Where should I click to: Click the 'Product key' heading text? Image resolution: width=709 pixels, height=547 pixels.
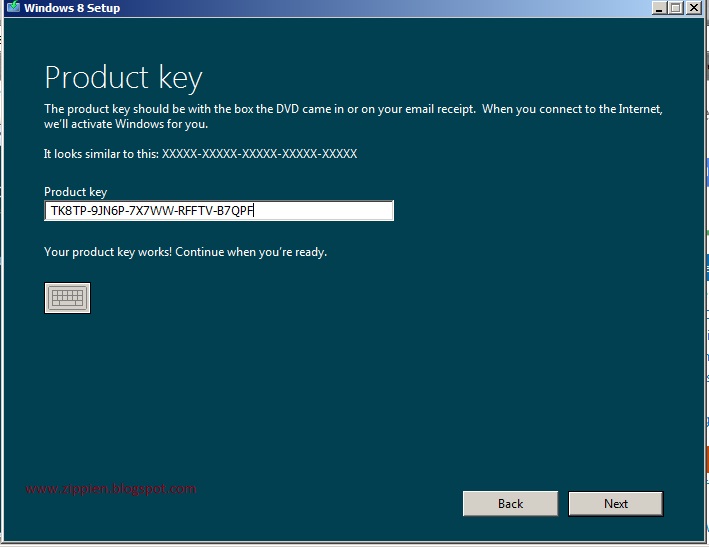(123, 78)
